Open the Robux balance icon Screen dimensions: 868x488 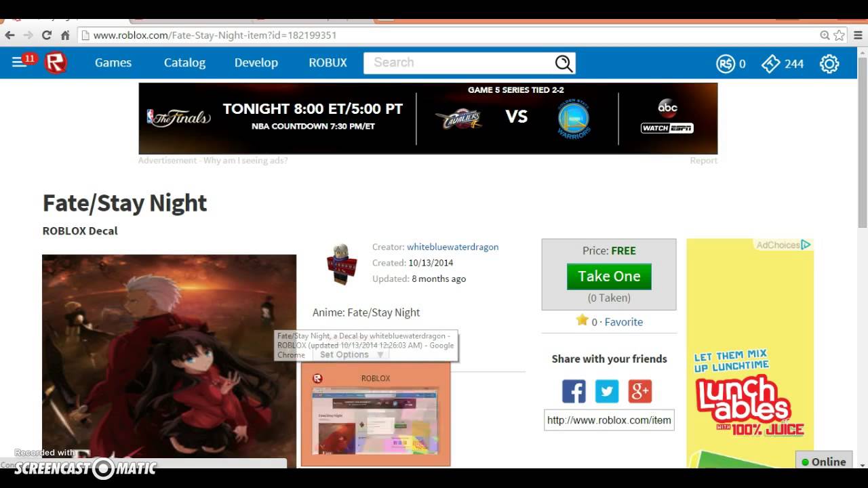725,64
